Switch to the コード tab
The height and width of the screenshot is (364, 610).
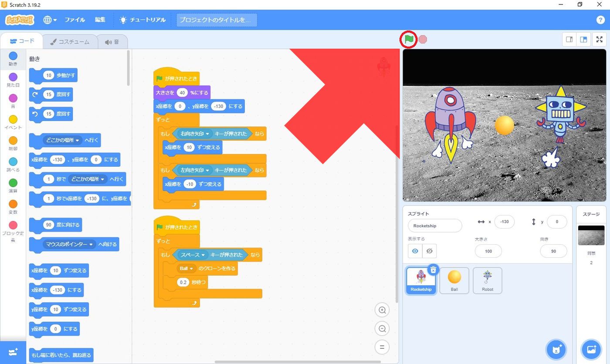pyautogui.click(x=22, y=41)
